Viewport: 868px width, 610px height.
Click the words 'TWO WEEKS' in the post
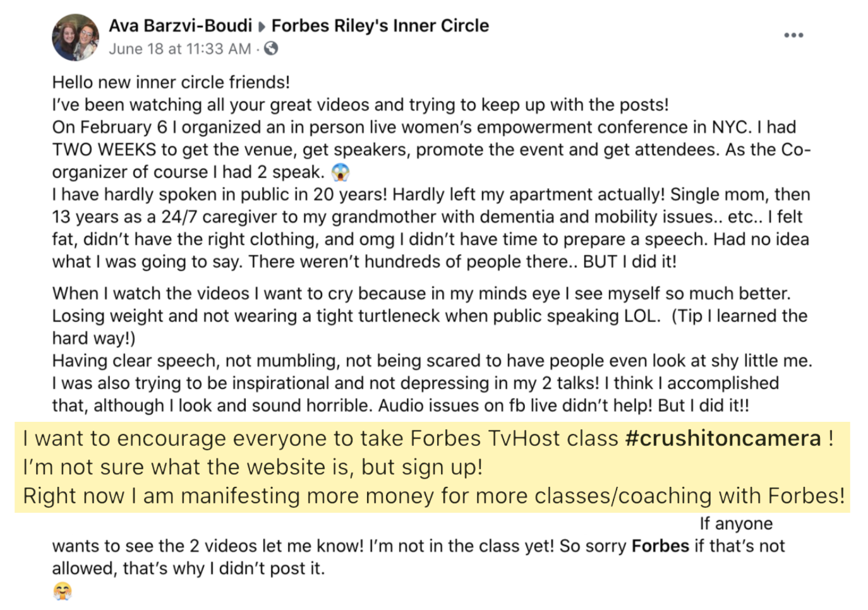point(104,150)
